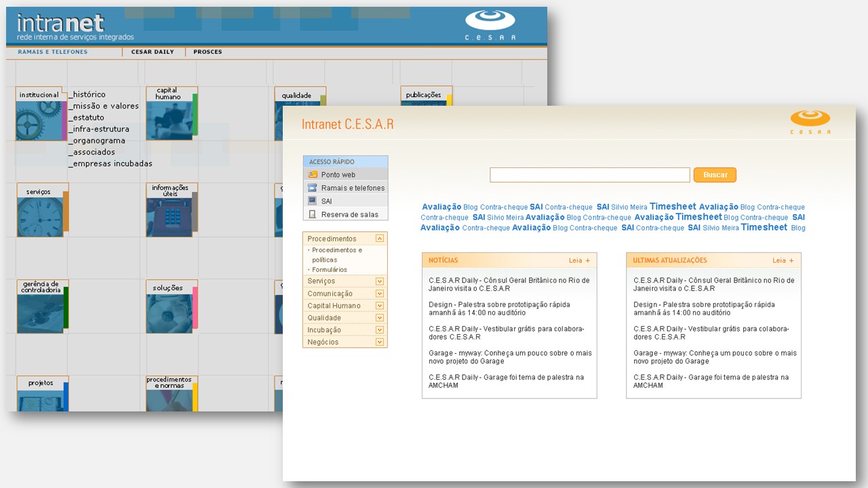Viewport: 868px width, 488px height.
Task: Open Ramais e telefones quick access label
Action: pyautogui.click(x=353, y=188)
